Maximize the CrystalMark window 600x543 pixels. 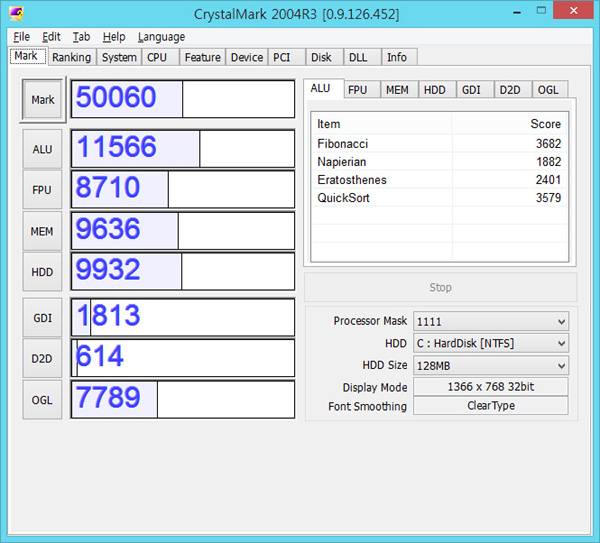pos(541,11)
